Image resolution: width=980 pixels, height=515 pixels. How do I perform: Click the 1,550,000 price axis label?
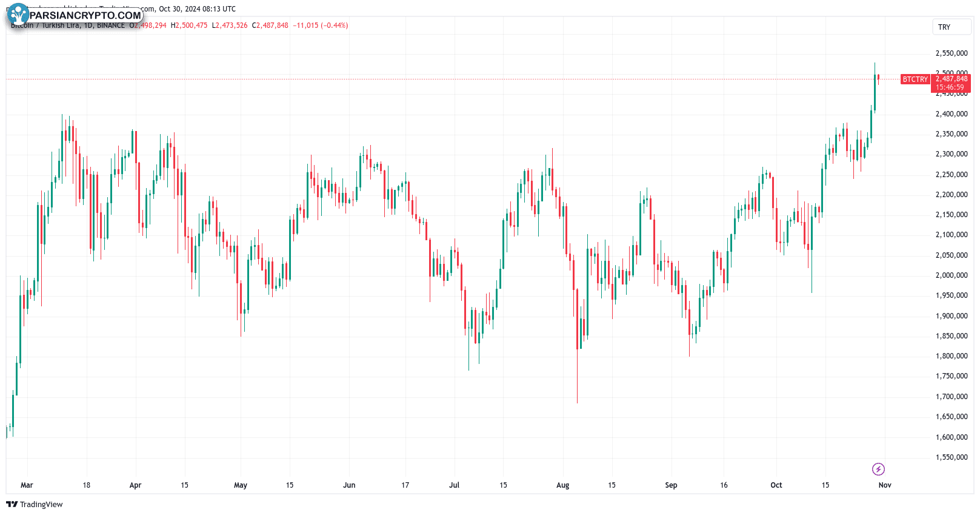point(952,457)
